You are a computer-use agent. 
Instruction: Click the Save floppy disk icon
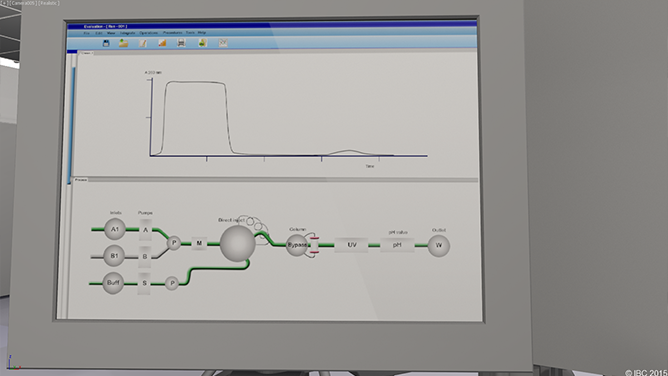[x=106, y=43]
